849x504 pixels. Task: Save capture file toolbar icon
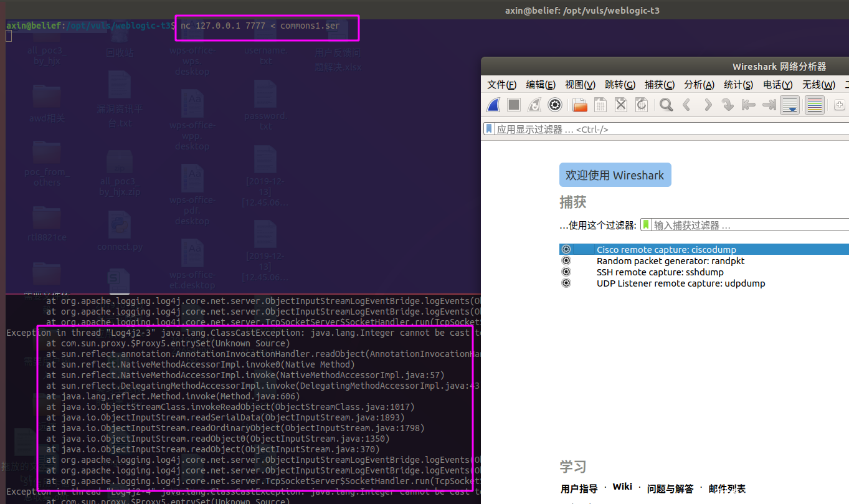pyautogui.click(x=600, y=105)
